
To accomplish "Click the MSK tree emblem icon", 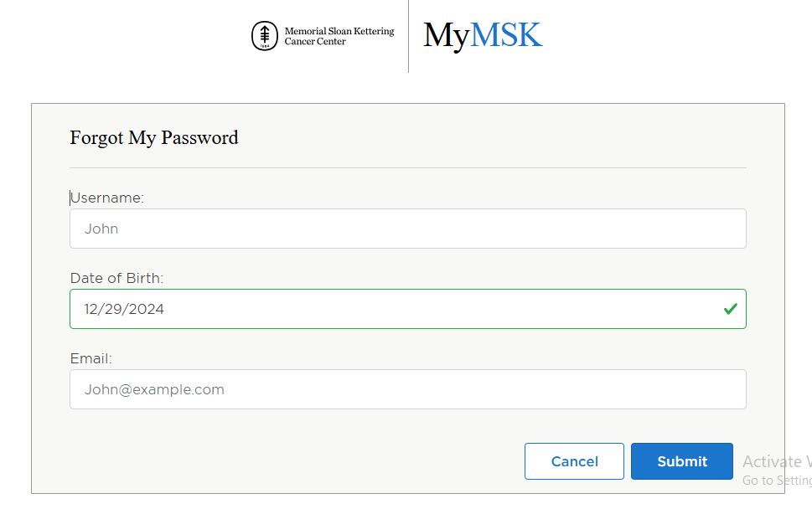I will click(265, 36).
